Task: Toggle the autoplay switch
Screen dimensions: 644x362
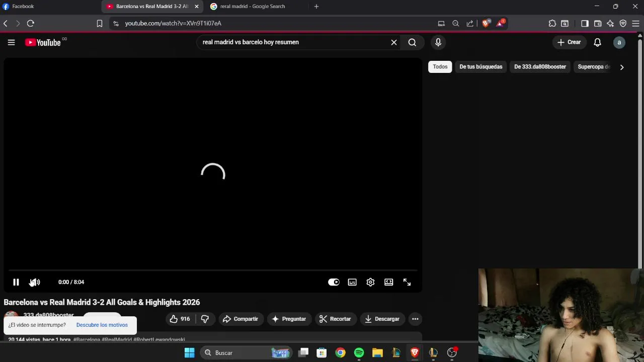Action: click(x=334, y=282)
